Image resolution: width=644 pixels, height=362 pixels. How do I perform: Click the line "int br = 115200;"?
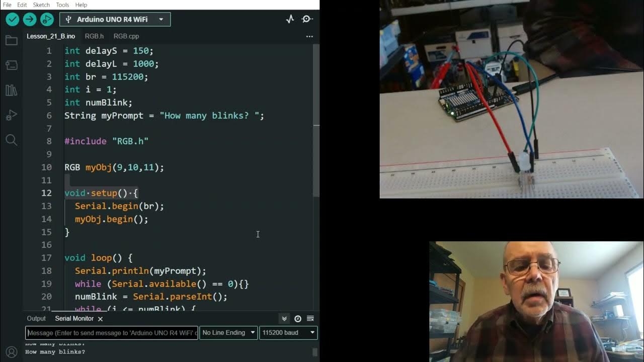(x=106, y=77)
